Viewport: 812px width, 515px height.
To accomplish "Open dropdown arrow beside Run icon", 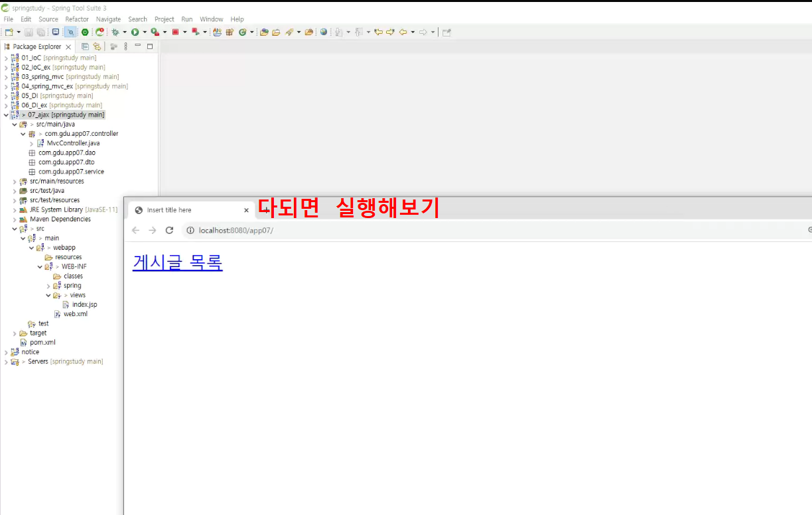I will pos(144,32).
